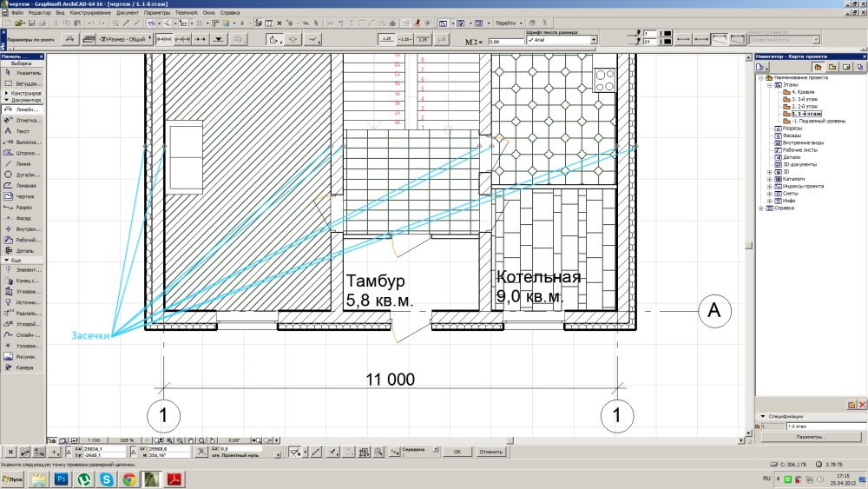Image resolution: width=868 pixels, height=489 pixels.
Task: Open Skype from the taskbar
Action: [106, 479]
